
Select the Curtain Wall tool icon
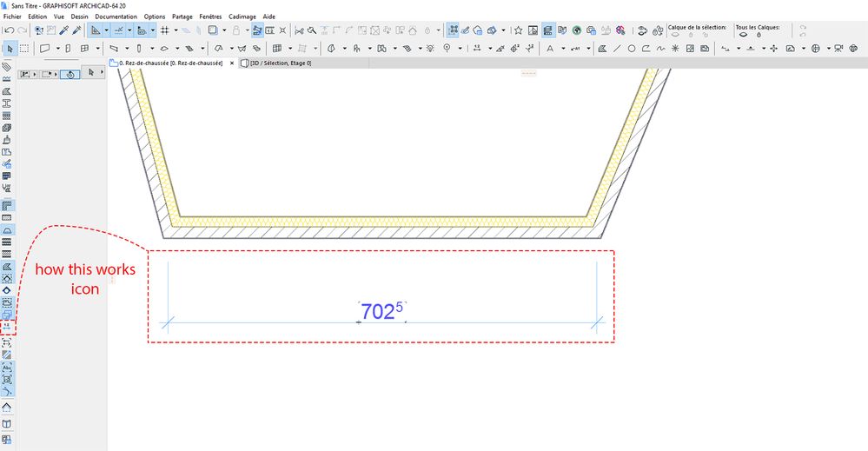(277, 49)
